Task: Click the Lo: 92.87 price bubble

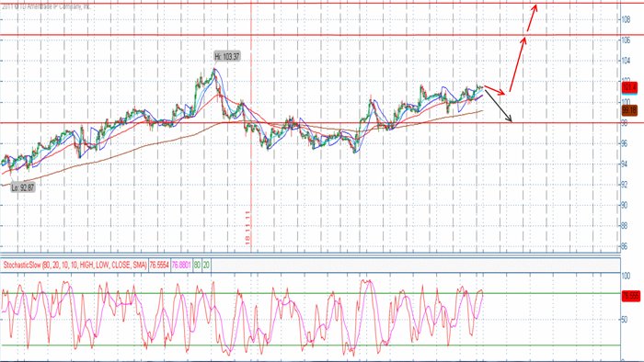Action: [23, 187]
